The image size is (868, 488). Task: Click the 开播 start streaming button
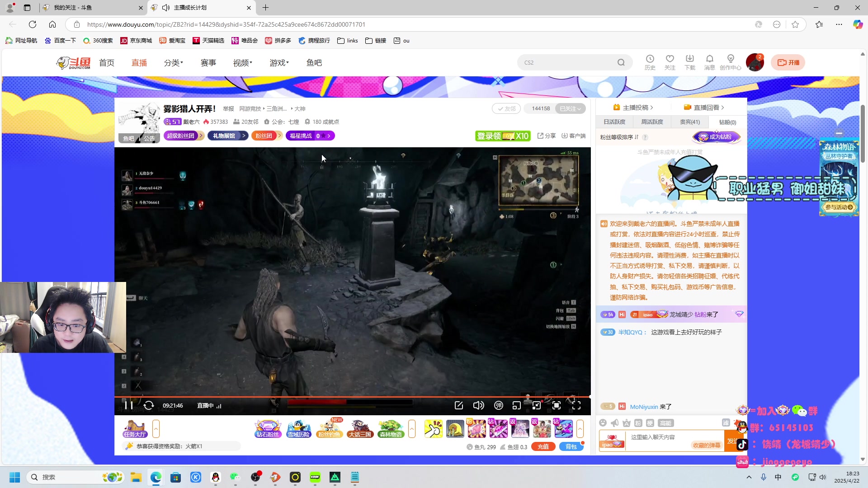[788, 62]
